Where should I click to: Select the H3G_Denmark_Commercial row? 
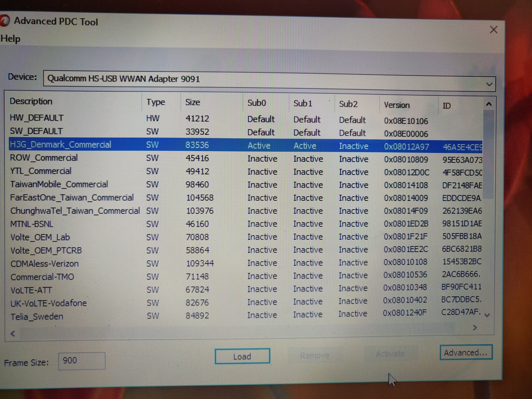(245, 145)
